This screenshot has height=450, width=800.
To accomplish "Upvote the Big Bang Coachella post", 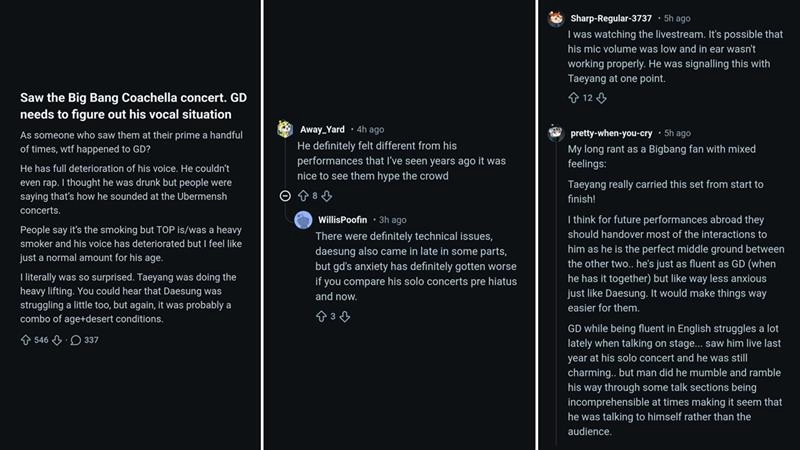I will click(x=26, y=340).
